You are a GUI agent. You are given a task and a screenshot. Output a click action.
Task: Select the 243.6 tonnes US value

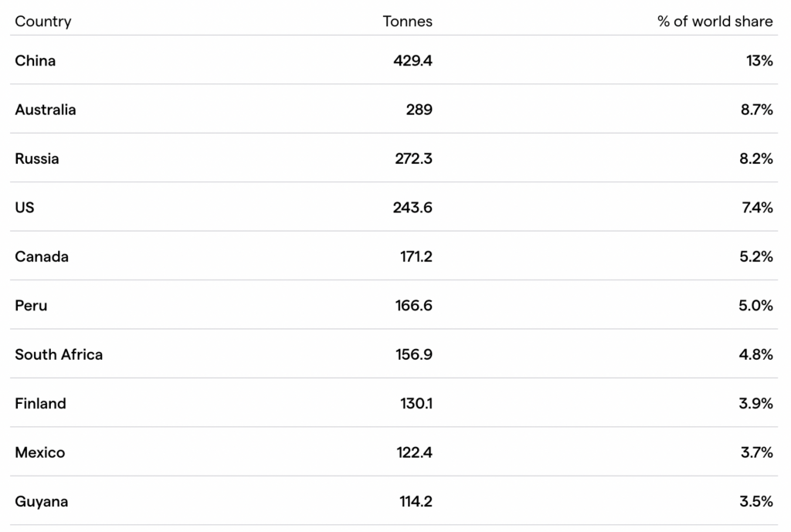[412, 207]
